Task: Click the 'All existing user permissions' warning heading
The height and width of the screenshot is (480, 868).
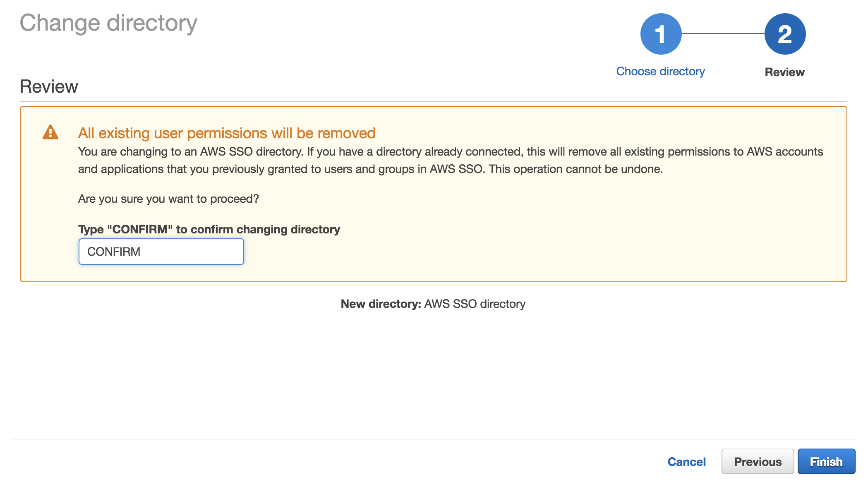Action: coord(227,133)
